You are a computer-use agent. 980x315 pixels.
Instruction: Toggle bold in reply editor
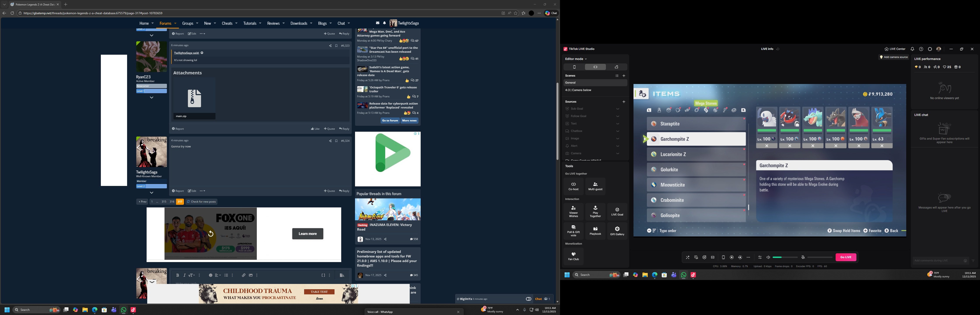(178, 275)
